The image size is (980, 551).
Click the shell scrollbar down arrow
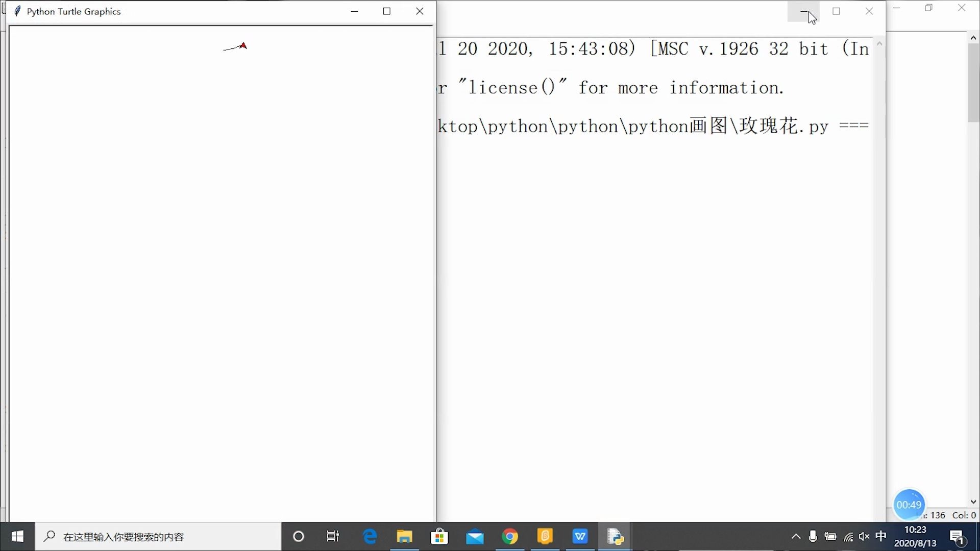[973, 502]
